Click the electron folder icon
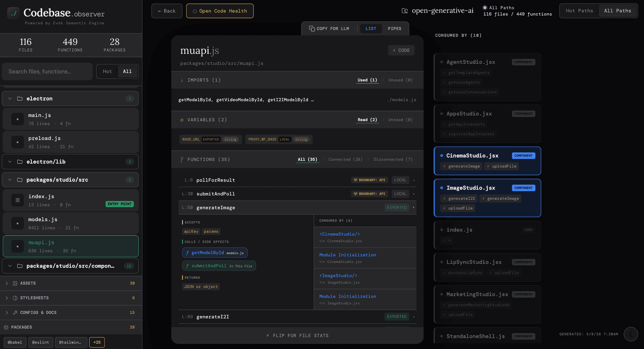Image resolution: width=644 pixels, height=349 pixels. pos(20,99)
